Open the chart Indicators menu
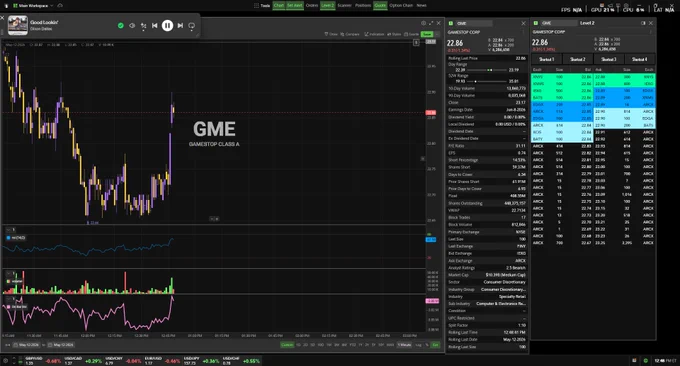680x366 pixels. click(374, 34)
